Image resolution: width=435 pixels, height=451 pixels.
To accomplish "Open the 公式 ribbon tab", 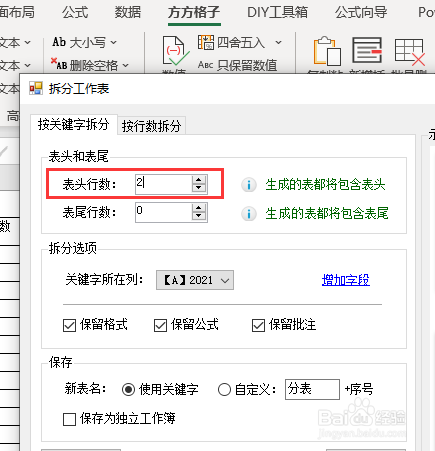I will coord(75,13).
